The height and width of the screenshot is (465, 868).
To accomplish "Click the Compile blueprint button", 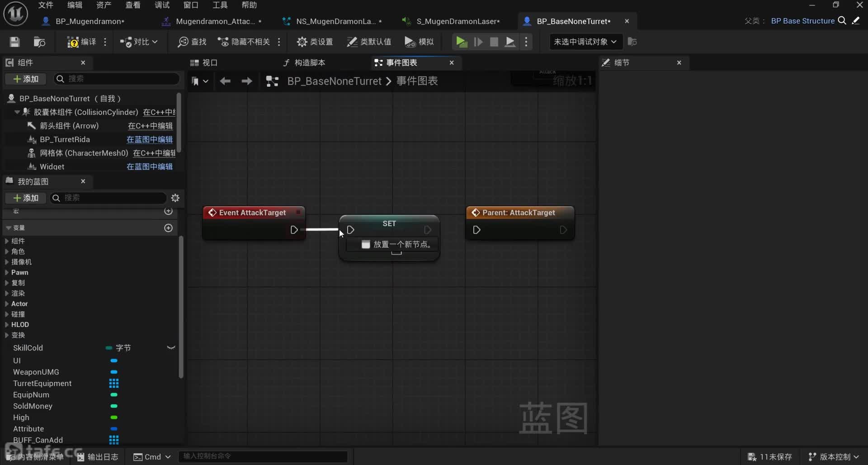I will coord(81,42).
